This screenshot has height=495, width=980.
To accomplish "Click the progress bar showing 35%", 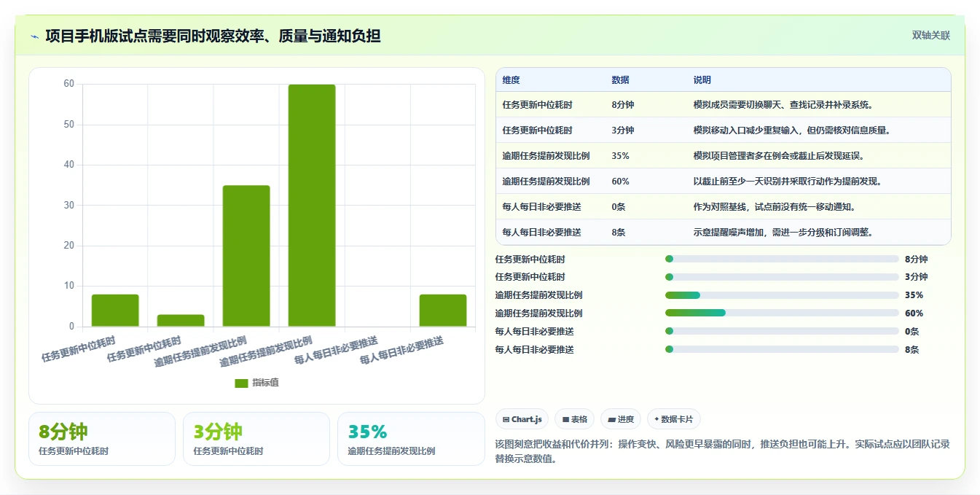I will click(782, 295).
